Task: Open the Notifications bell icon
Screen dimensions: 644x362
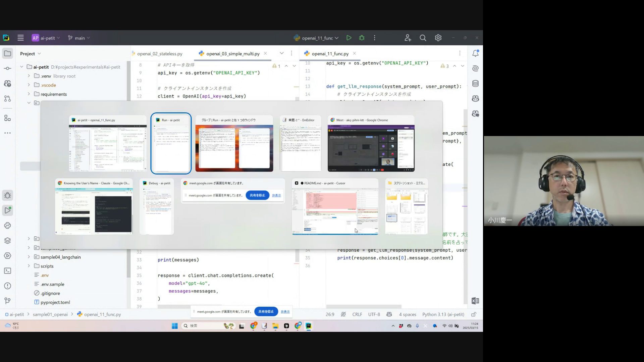Action: coord(475,53)
